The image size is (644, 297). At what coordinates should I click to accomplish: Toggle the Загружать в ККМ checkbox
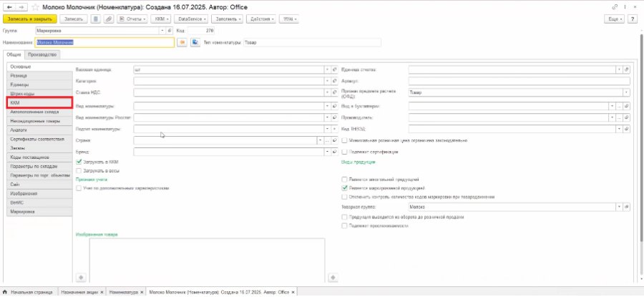click(79, 162)
